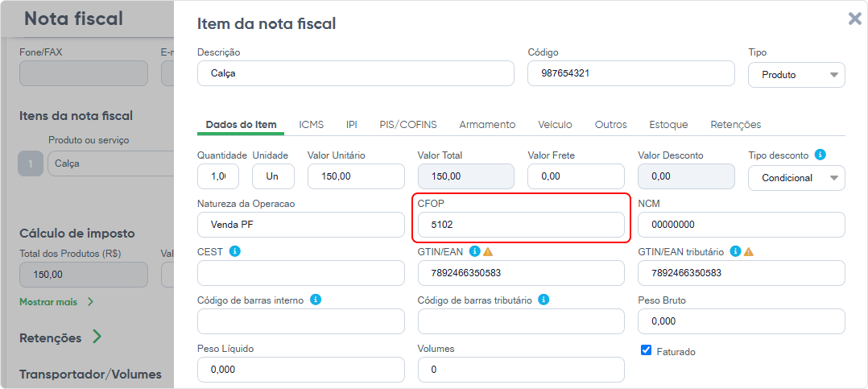The width and height of the screenshot is (868, 389).
Task: Click item number 1 badge in background
Action: tap(31, 163)
